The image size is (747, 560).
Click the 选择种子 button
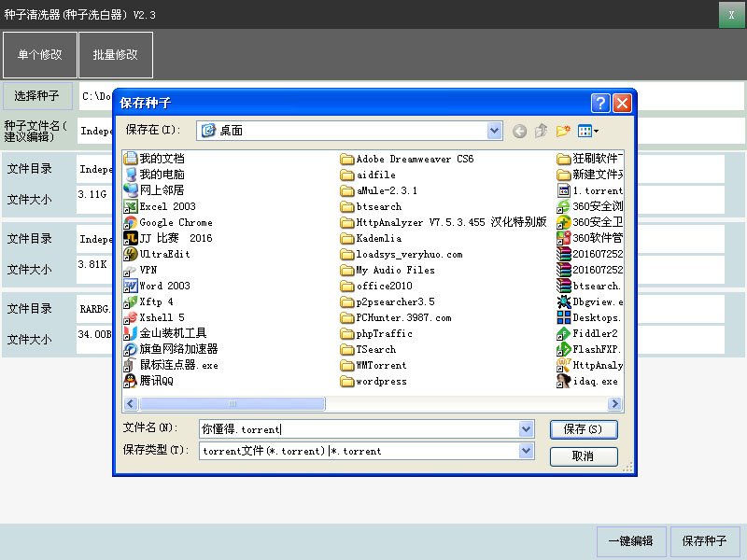(x=37, y=96)
